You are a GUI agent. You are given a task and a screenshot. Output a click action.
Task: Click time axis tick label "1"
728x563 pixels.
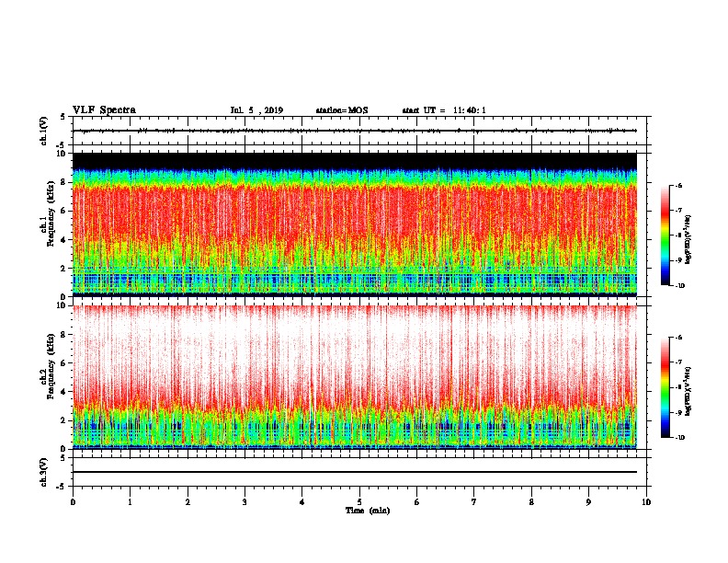coord(130,502)
